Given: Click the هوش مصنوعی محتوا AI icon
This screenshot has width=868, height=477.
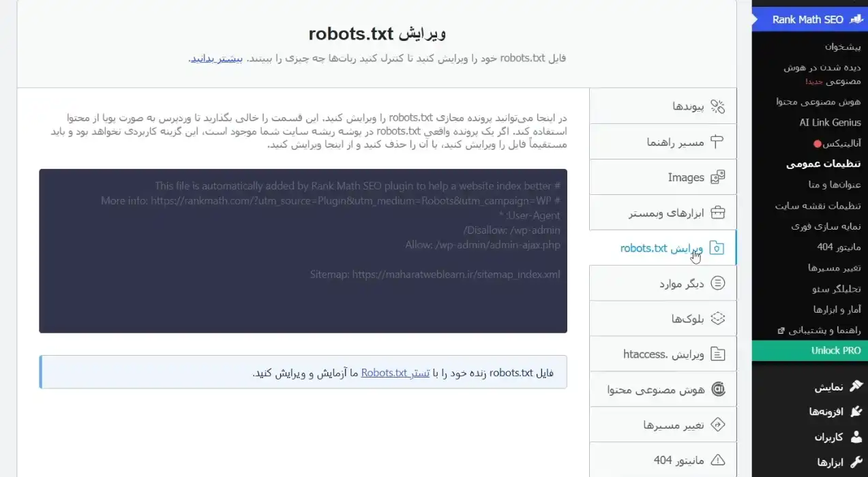Looking at the screenshot, I should [x=717, y=390].
